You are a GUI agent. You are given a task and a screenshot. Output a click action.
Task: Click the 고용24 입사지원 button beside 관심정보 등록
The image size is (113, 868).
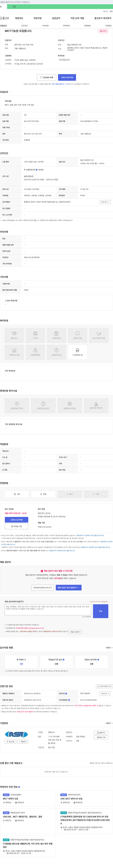pos(67,78)
